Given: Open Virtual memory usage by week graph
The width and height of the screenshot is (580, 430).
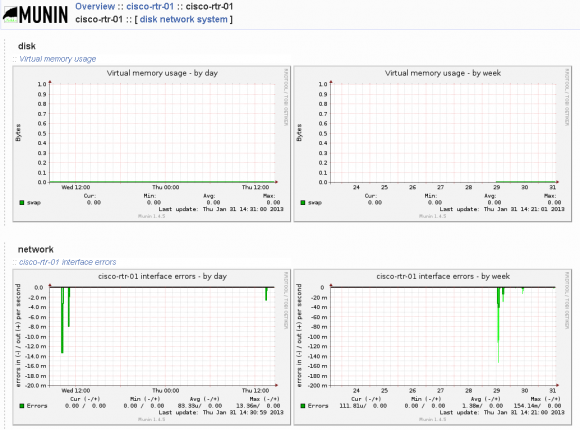Looking at the screenshot, I should (433, 144).
